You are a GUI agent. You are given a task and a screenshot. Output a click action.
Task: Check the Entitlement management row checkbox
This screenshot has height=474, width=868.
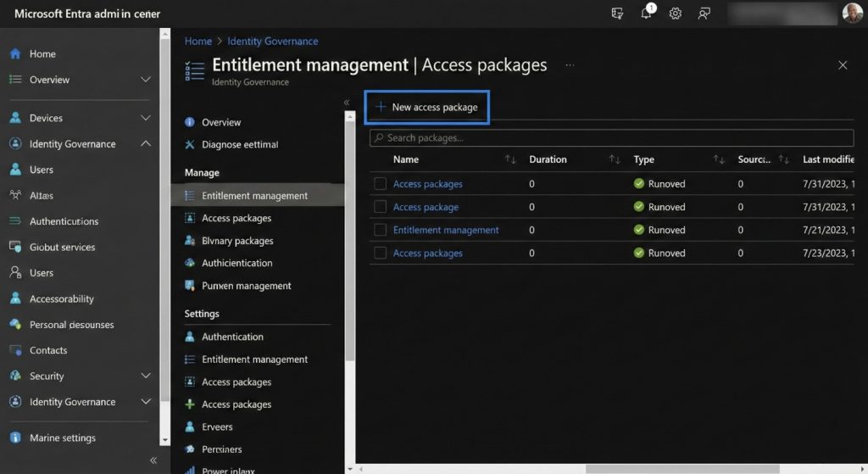pos(380,230)
